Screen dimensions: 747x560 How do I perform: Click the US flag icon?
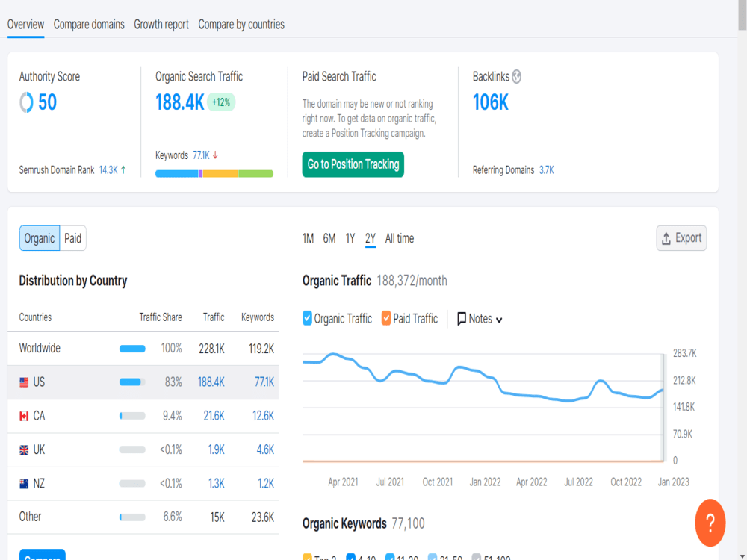24,382
